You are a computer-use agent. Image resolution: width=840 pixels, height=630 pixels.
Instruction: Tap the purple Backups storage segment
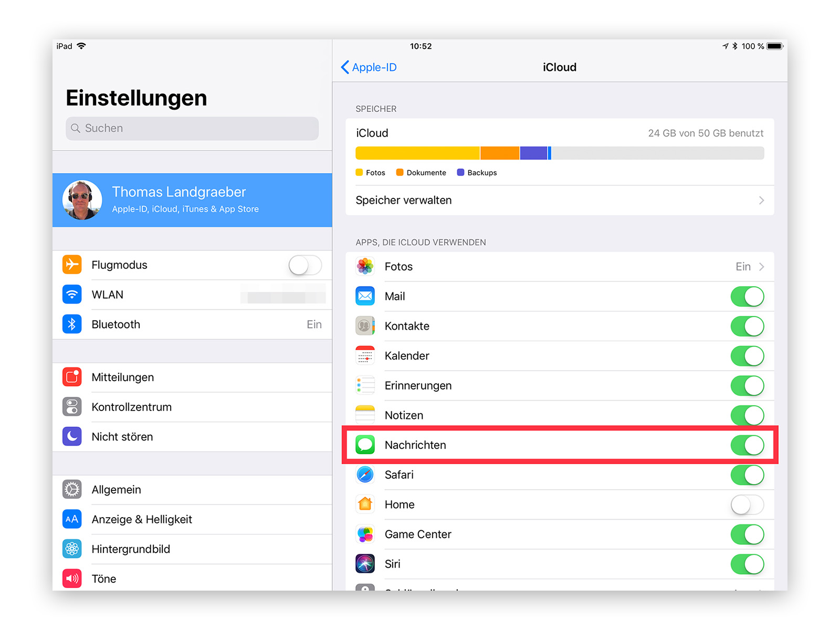pos(533,153)
